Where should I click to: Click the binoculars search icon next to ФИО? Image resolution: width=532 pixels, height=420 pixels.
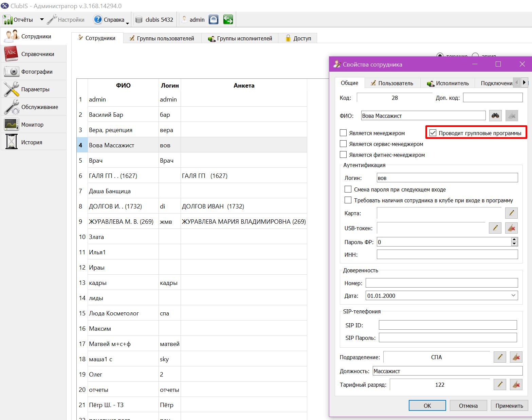pos(495,115)
